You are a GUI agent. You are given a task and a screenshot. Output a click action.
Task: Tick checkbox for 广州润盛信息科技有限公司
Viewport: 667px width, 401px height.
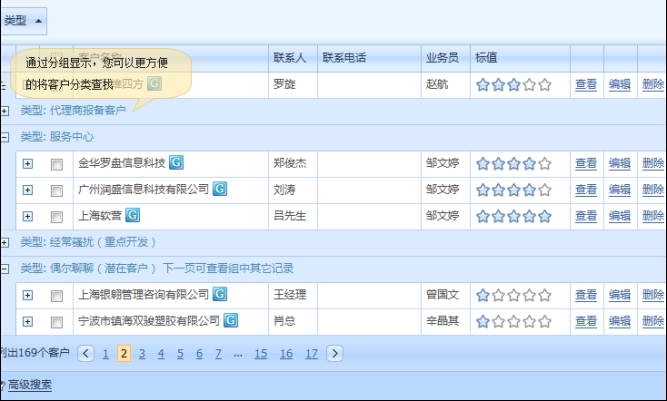click(x=57, y=191)
